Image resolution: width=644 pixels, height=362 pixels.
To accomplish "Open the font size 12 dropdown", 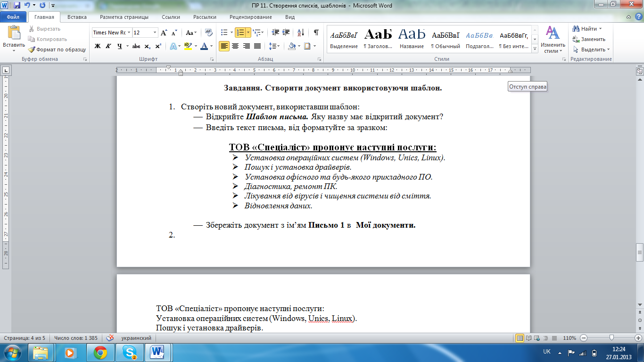I will pos(155,33).
